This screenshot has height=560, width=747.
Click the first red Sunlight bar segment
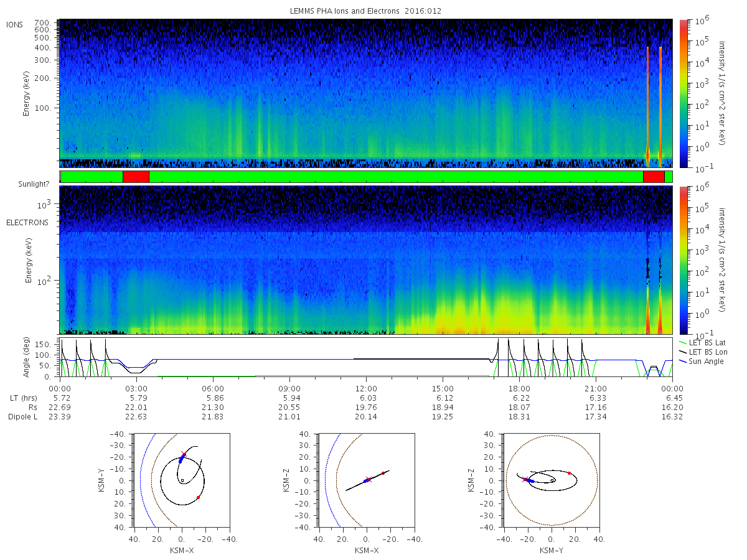136,177
